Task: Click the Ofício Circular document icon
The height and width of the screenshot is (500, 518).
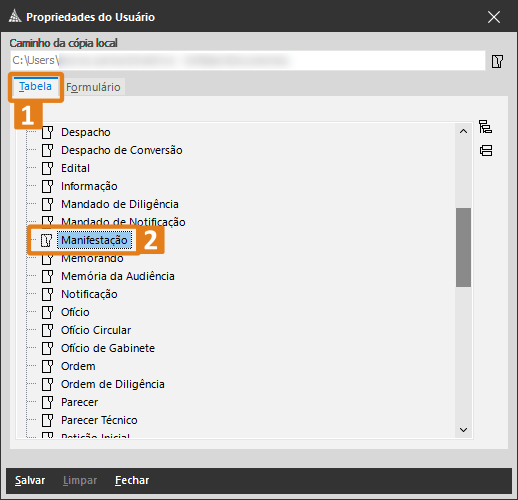Action: [x=47, y=330]
